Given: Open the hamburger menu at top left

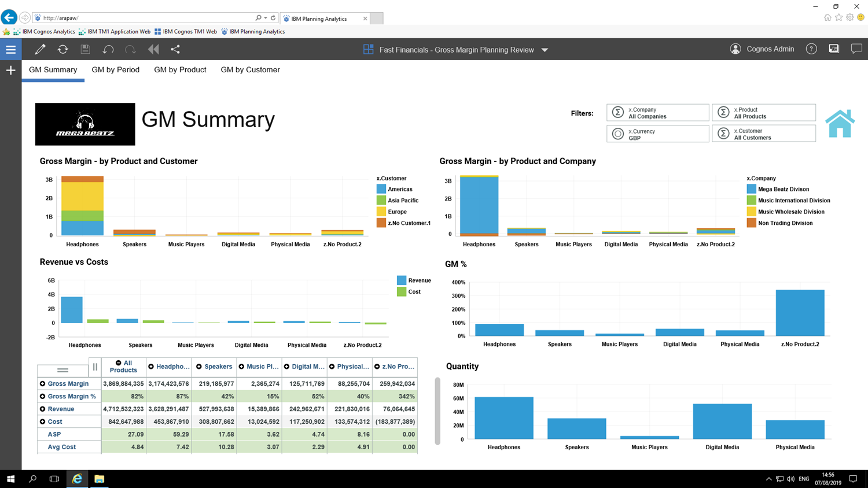Looking at the screenshot, I should pyautogui.click(x=10, y=49).
